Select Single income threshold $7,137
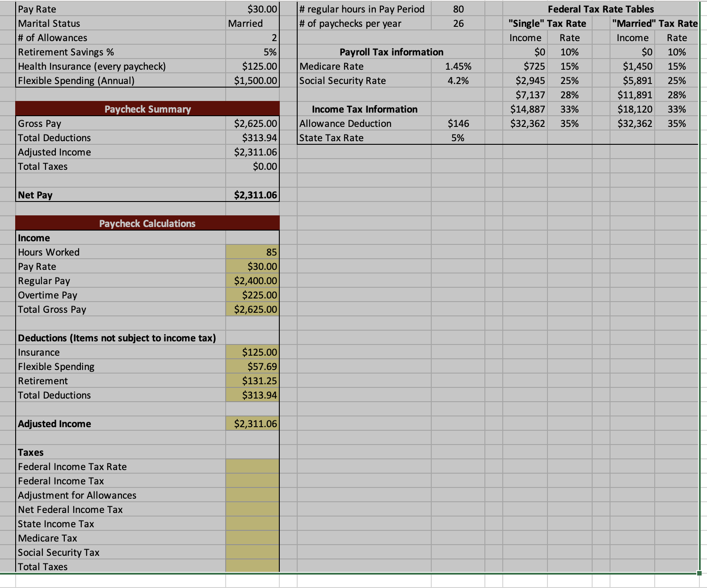This screenshot has height=588, width=707. [x=525, y=95]
